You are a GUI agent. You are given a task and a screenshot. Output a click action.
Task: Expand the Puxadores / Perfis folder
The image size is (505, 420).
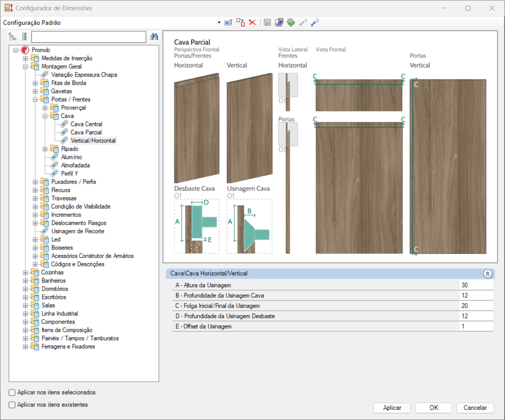35,182
